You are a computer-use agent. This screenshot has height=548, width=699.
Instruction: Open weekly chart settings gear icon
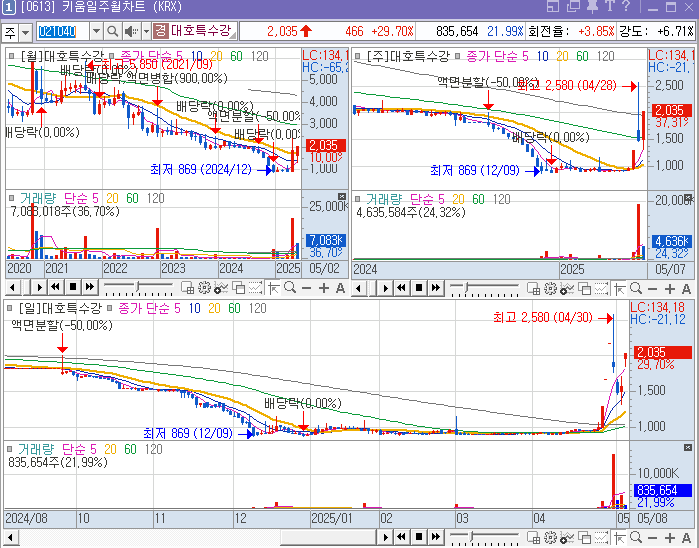pos(551,289)
